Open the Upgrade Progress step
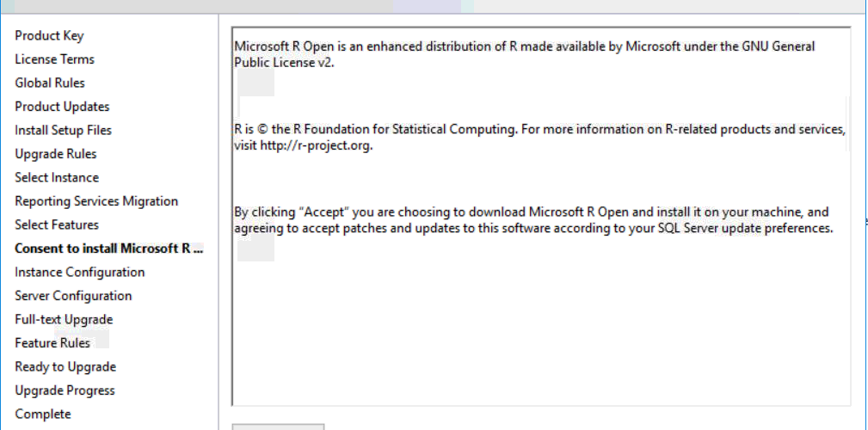This screenshot has height=430, width=868. click(65, 390)
